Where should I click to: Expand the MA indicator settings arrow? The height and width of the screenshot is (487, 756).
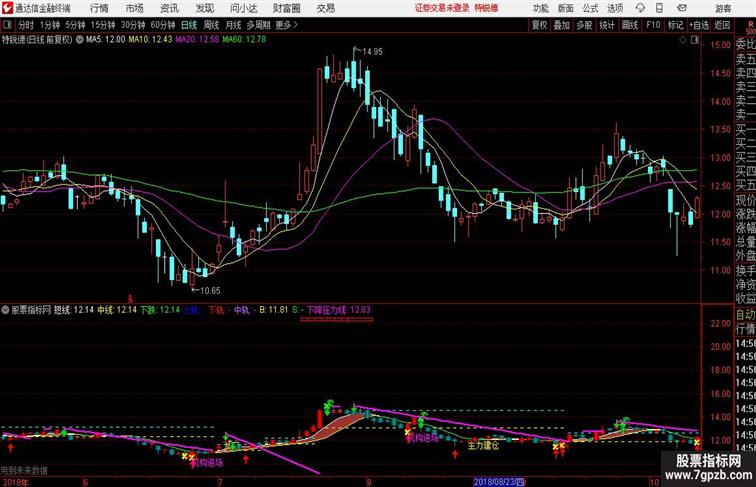(80, 40)
